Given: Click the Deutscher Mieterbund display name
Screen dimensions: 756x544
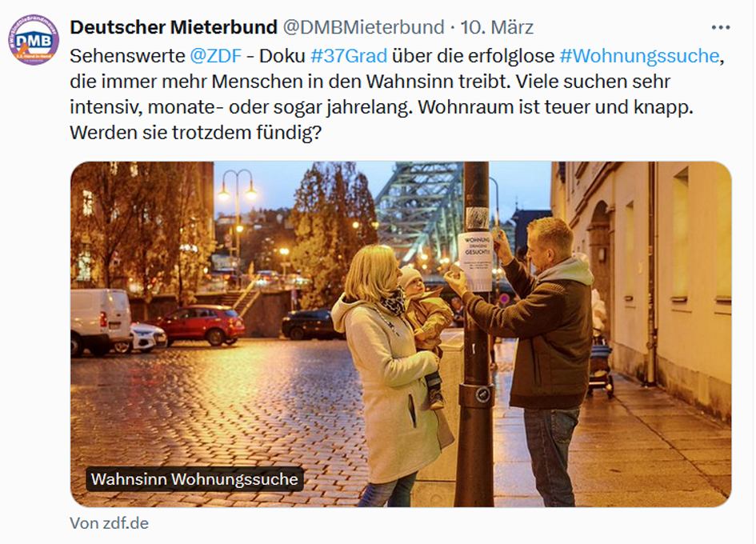Looking at the screenshot, I should pos(174,27).
